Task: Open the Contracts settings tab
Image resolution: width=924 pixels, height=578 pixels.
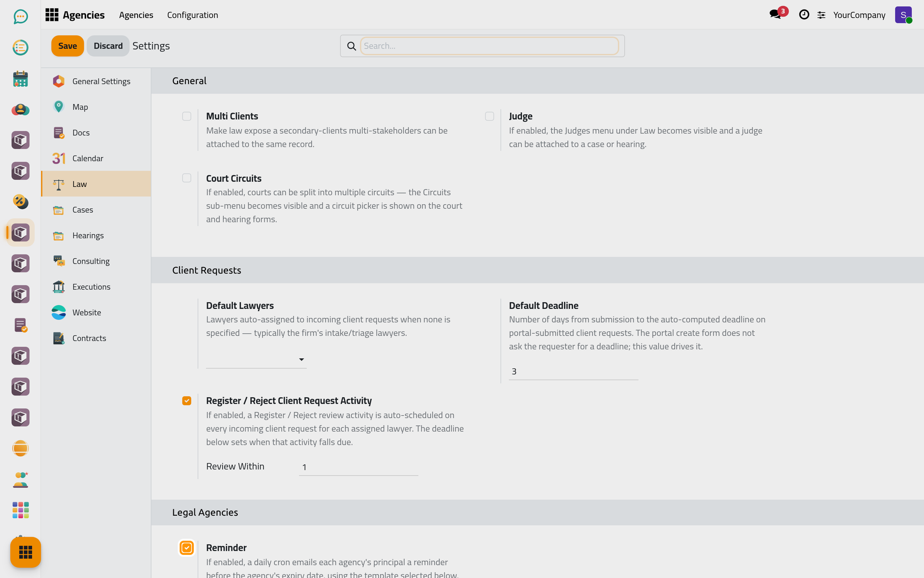Action: [96, 338]
